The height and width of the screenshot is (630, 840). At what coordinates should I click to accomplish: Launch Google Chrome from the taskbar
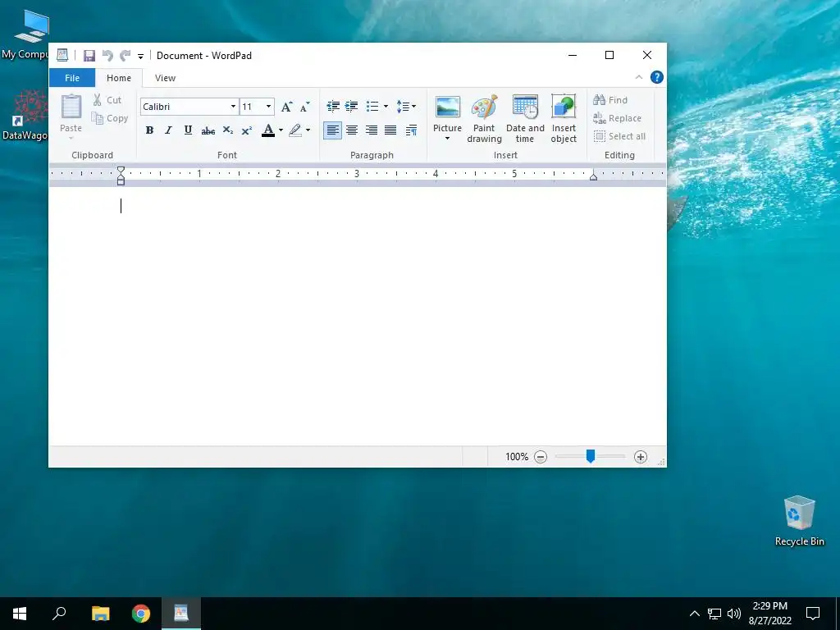click(141, 614)
